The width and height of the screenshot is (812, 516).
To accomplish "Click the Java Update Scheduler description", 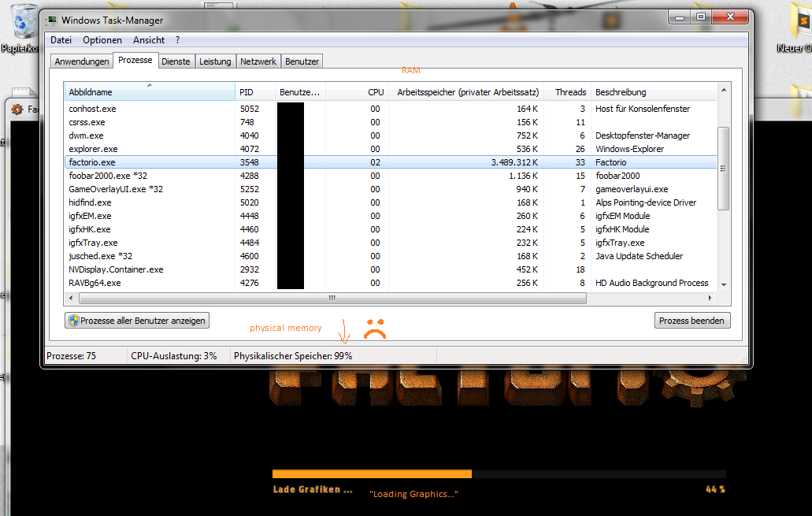I will [x=639, y=257].
